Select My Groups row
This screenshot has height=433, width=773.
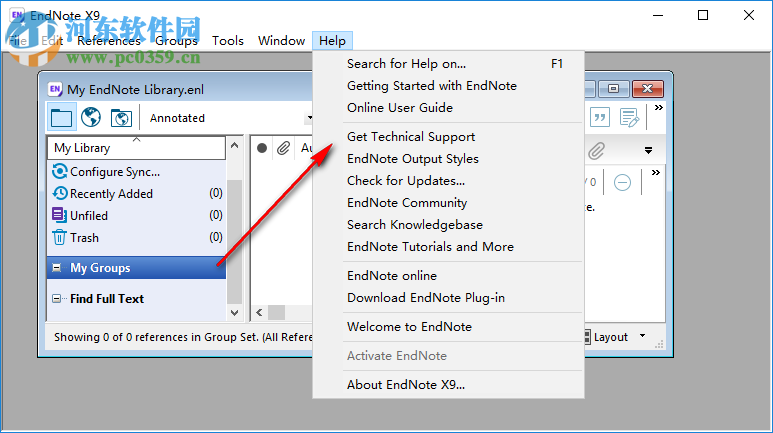click(x=137, y=268)
